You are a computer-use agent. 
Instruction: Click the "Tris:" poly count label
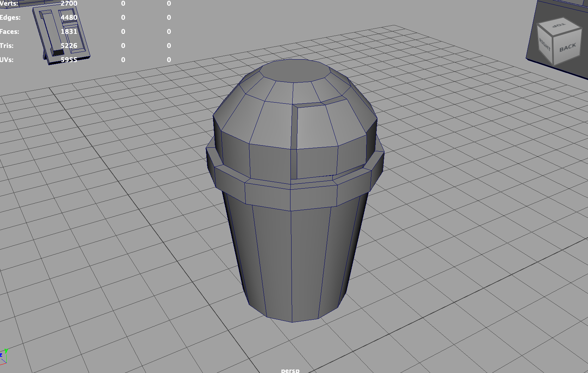point(7,45)
